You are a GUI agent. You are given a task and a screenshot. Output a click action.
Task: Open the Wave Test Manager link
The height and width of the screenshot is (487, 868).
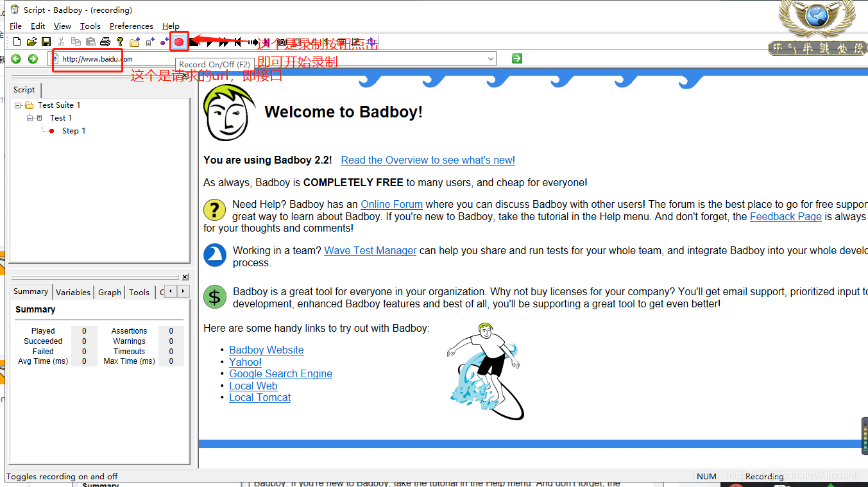click(x=370, y=251)
